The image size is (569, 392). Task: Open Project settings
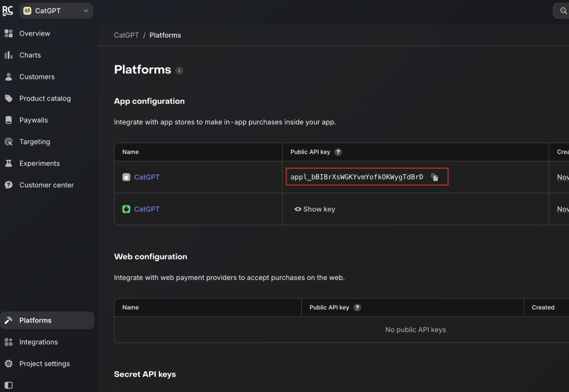(44, 364)
